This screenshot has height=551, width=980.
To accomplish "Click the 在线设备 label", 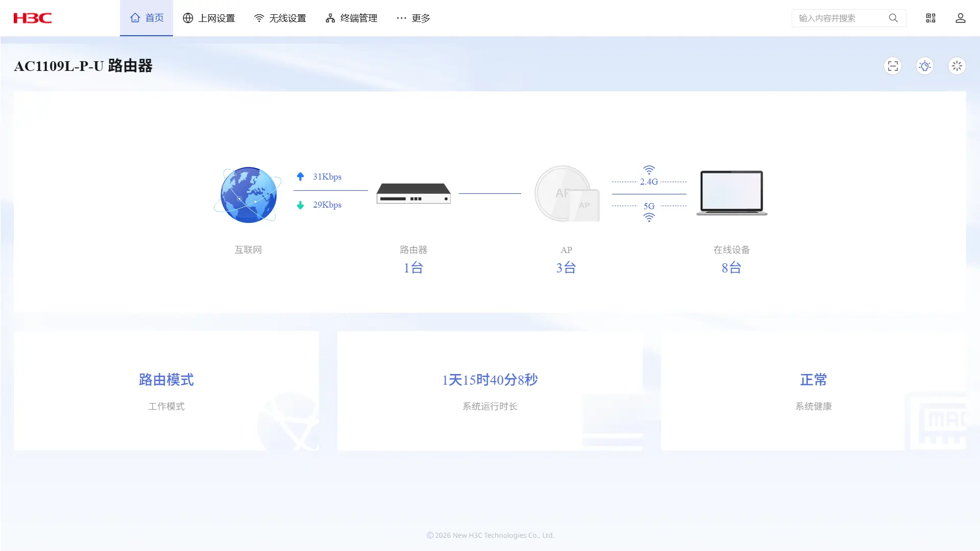I will 731,249.
